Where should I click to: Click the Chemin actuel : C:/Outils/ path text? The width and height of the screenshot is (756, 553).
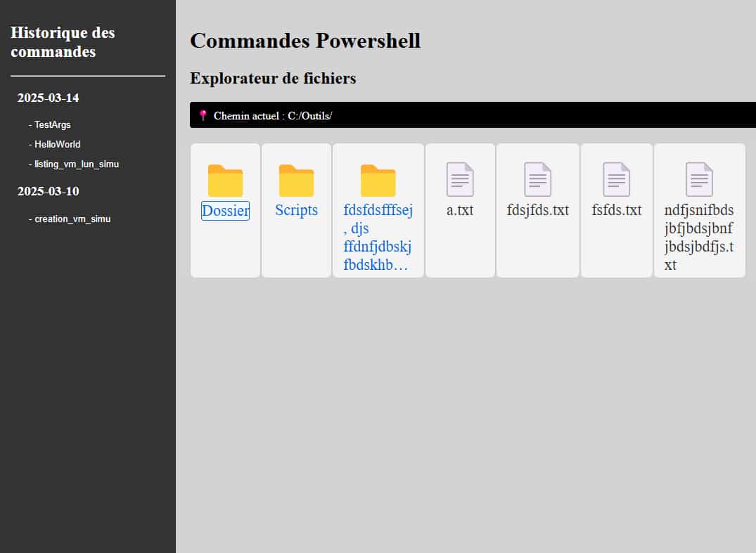(x=273, y=116)
